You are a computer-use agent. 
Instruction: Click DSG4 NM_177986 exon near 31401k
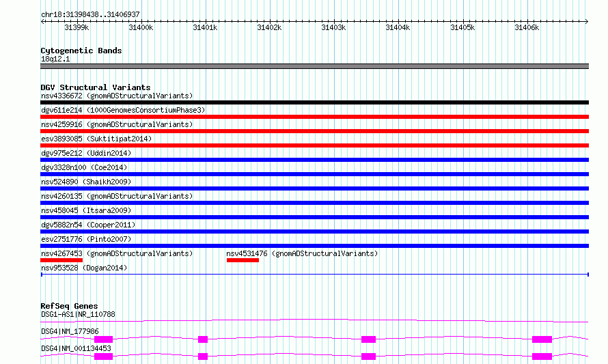[x=203, y=339]
